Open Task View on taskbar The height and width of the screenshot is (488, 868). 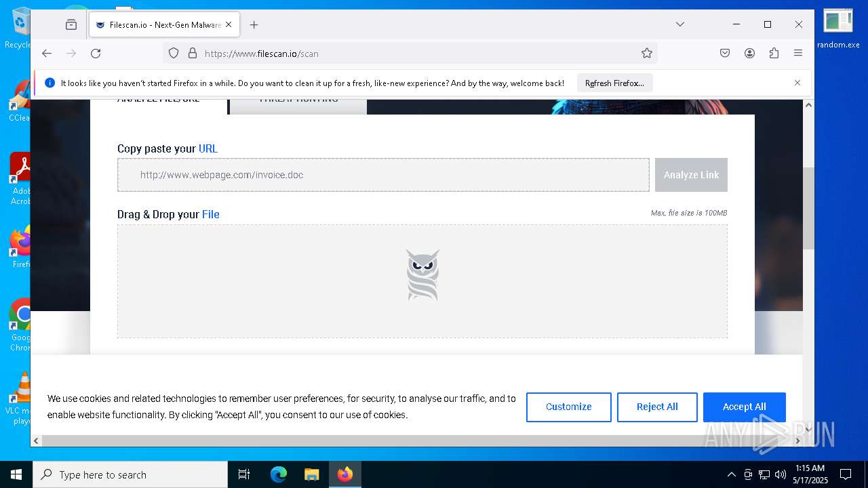coord(244,474)
